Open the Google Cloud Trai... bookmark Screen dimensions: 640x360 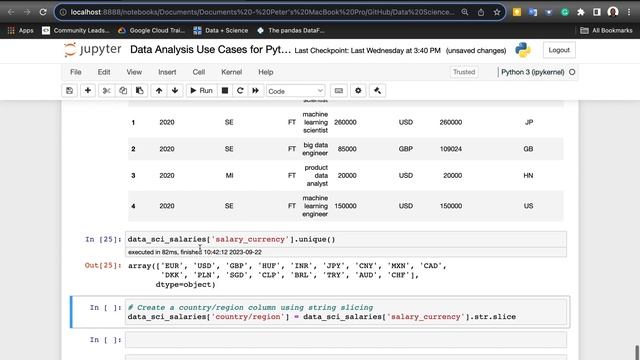151,30
